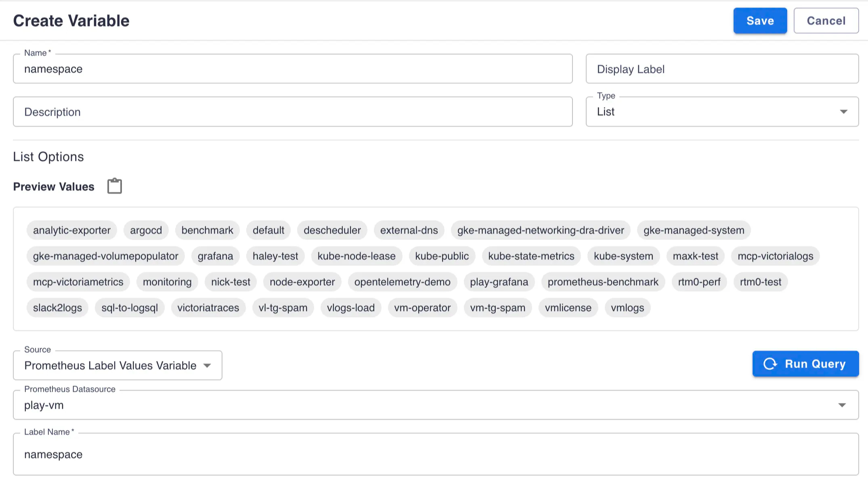The image size is (868, 484).
Task: Click the clipboard copy icon beside Preview Values
Action: [x=115, y=186]
